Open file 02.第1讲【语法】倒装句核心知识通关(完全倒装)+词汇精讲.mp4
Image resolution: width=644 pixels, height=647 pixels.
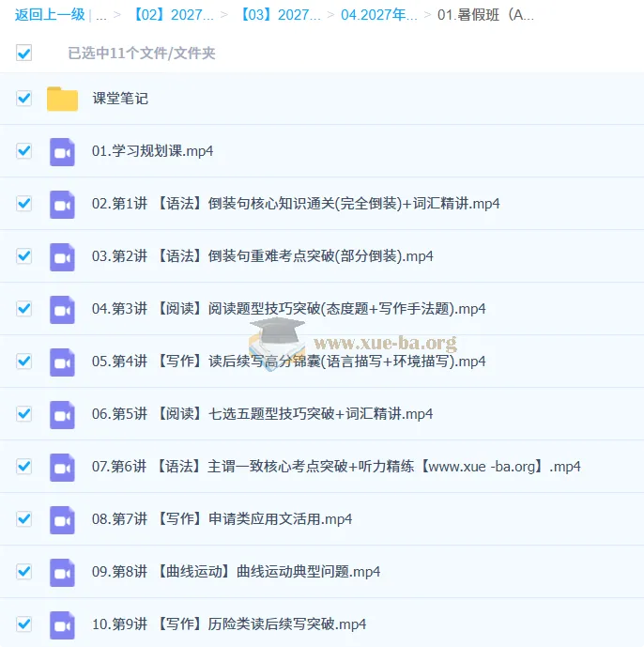pos(296,204)
